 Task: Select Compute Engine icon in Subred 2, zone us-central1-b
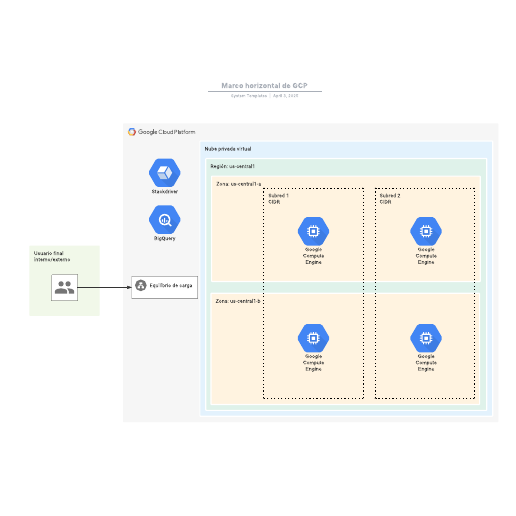click(426, 338)
